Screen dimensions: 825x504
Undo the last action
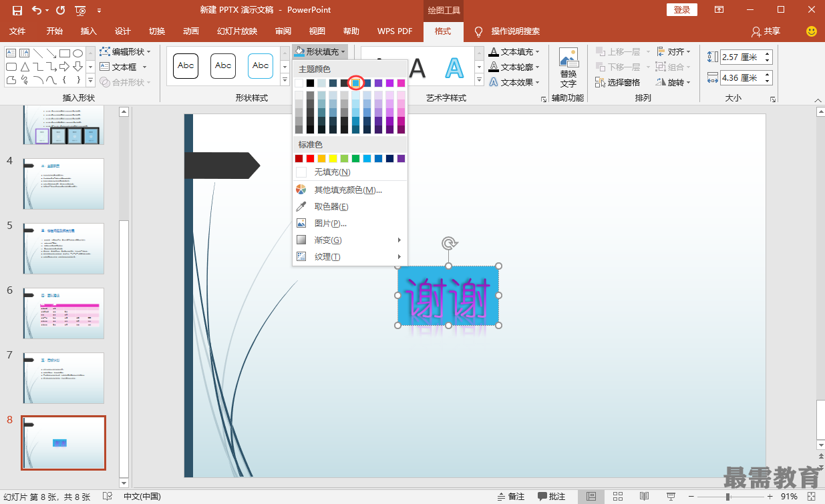(36, 10)
